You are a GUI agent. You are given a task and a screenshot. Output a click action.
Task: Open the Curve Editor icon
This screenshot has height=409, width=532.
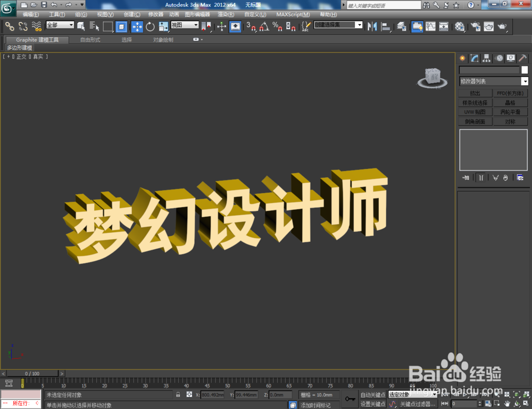click(x=430, y=26)
